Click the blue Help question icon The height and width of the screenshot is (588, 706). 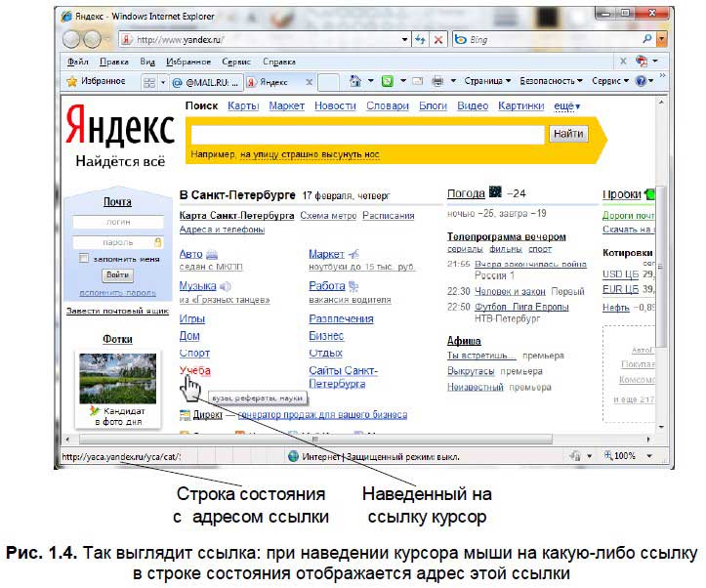[641, 81]
